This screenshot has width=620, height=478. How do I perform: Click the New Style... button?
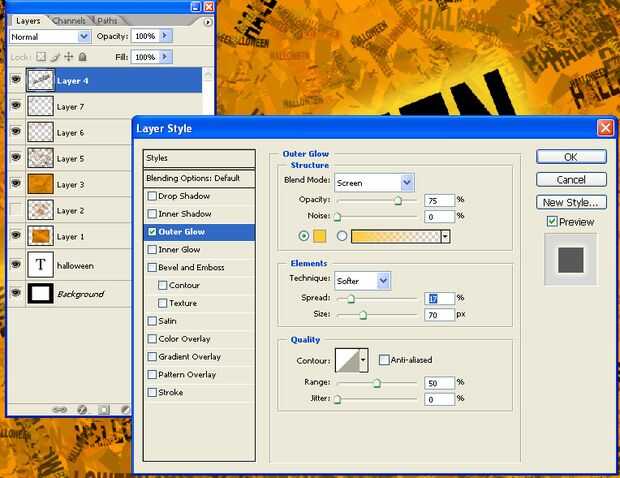click(571, 202)
